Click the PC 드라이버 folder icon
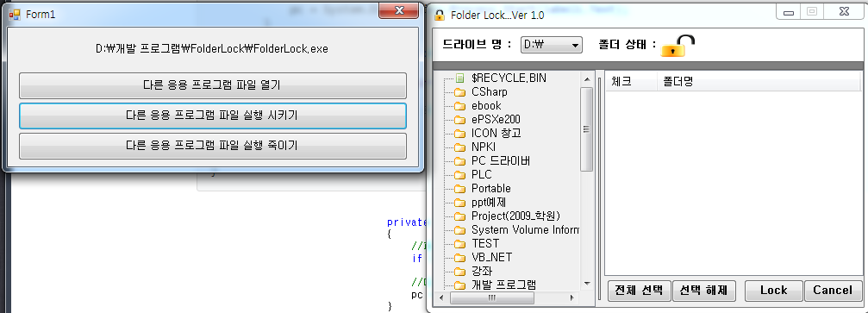Screen dimensions: 868x313 click(459, 161)
